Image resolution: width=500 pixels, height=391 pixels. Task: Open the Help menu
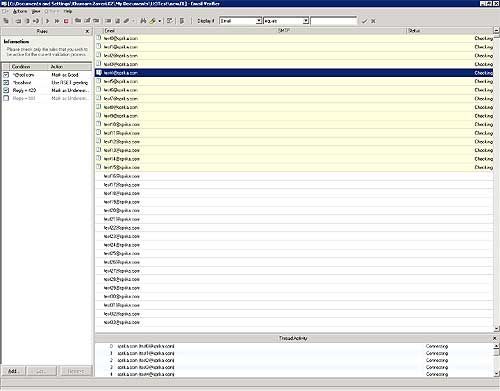pyautogui.click(x=68, y=11)
